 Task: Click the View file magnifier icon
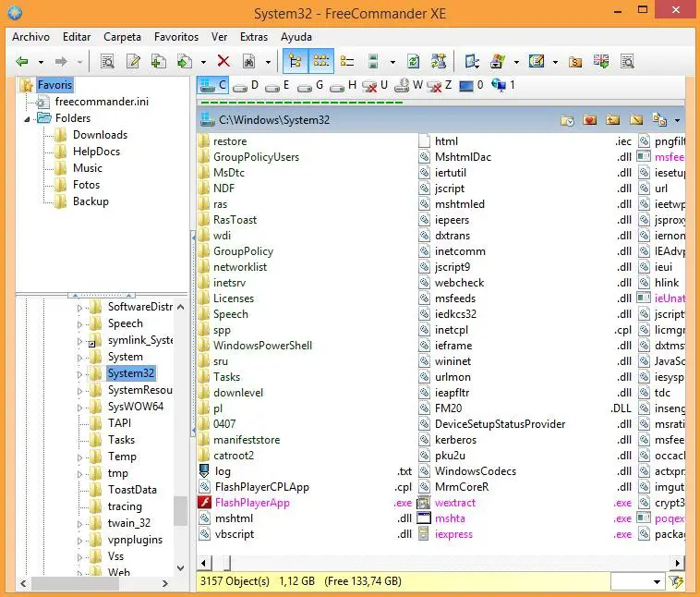point(108,62)
